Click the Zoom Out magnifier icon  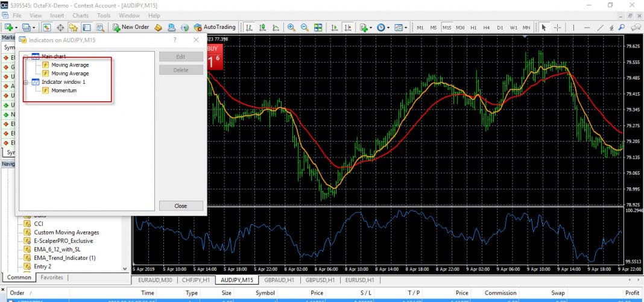(x=305, y=27)
